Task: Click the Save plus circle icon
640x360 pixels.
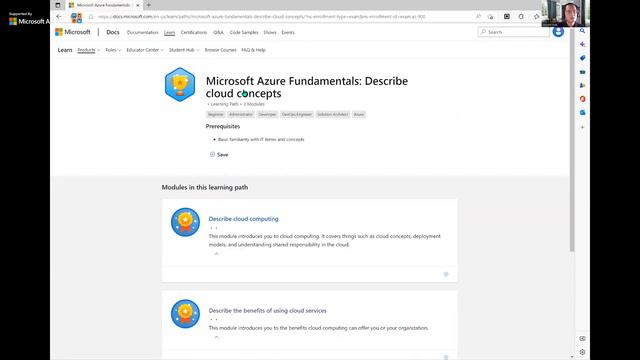Action: click(212, 154)
